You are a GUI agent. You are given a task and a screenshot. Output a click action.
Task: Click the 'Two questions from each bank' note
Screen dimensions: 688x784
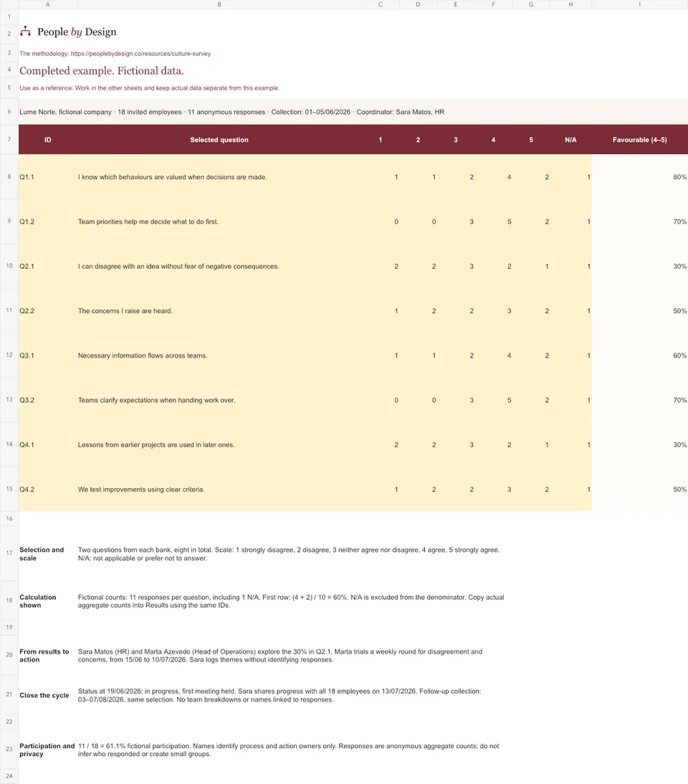[289, 554]
